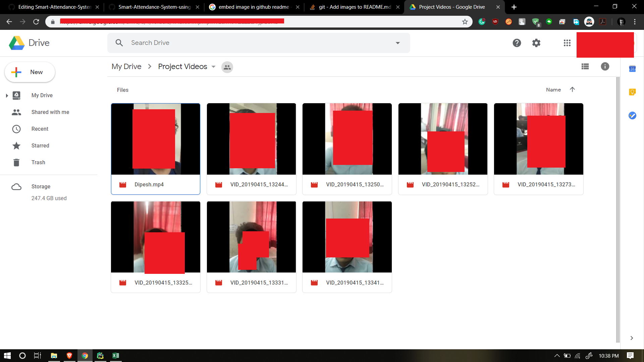Viewport: 644px width, 362px height.
Task: Open Google Tasks side panel
Action: tap(632, 116)
